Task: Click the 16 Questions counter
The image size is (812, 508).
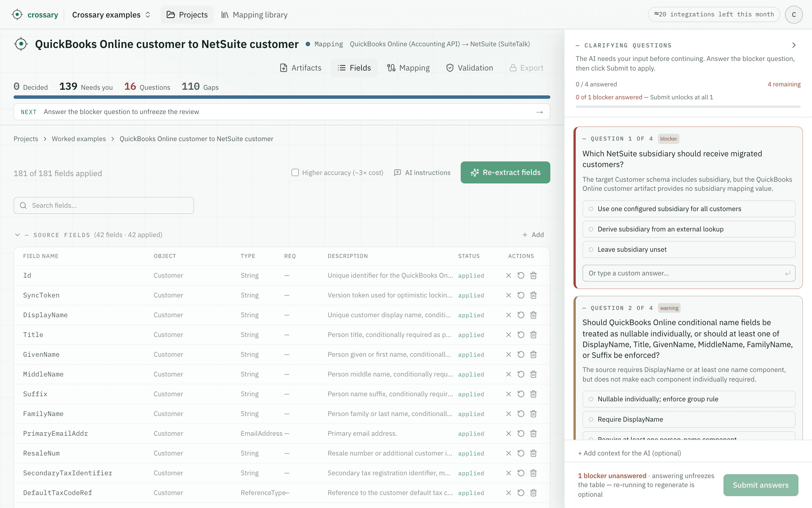Action: tap(147, 87)
